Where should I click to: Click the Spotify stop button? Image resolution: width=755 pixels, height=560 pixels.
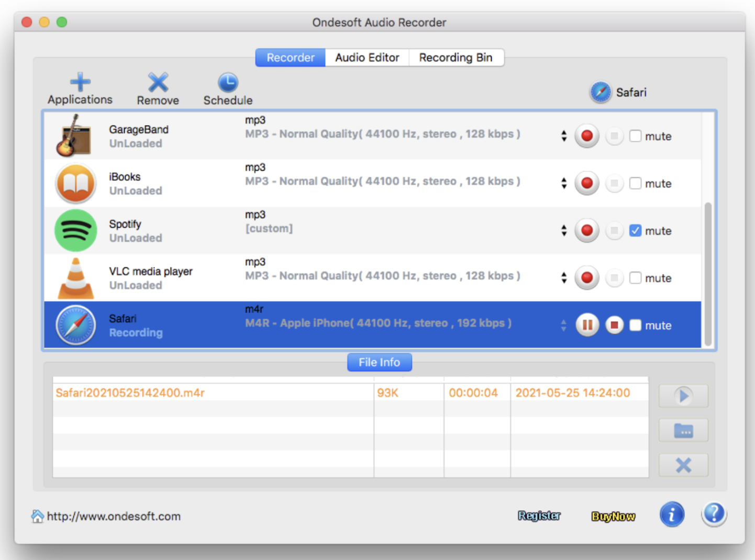coord(614,230)
